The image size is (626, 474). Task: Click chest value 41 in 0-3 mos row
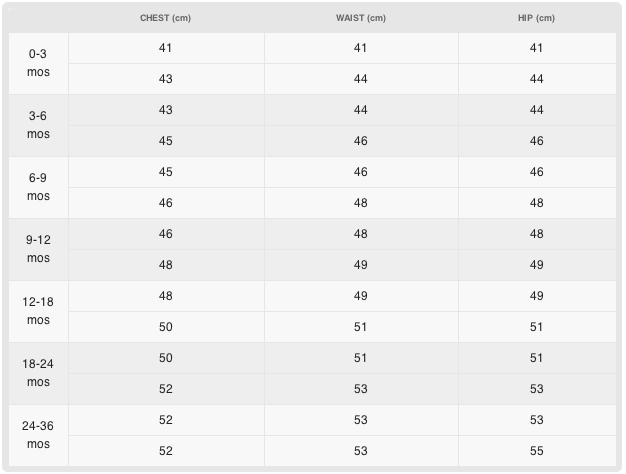coord(165,48)
